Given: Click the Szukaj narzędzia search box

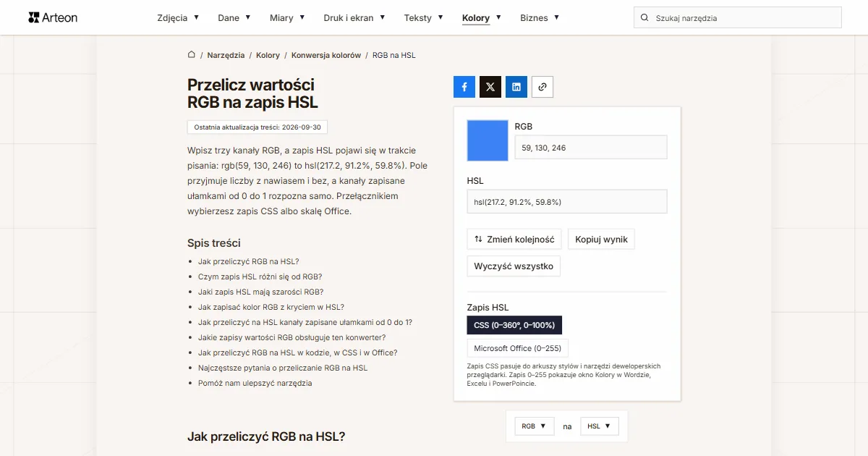Looking at the screenshot, I should 738,17.
